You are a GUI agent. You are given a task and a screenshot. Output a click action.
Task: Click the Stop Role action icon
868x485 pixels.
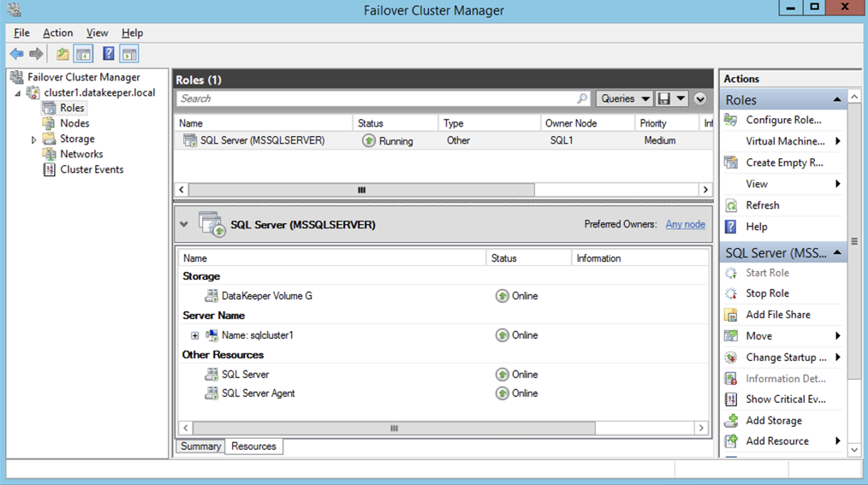(x=731, y=293)
